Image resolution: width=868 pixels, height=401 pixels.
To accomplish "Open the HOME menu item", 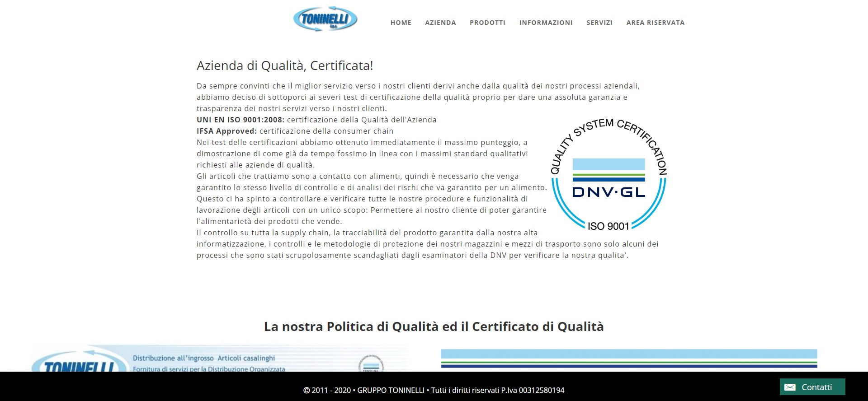I will (x=401, y=23).
